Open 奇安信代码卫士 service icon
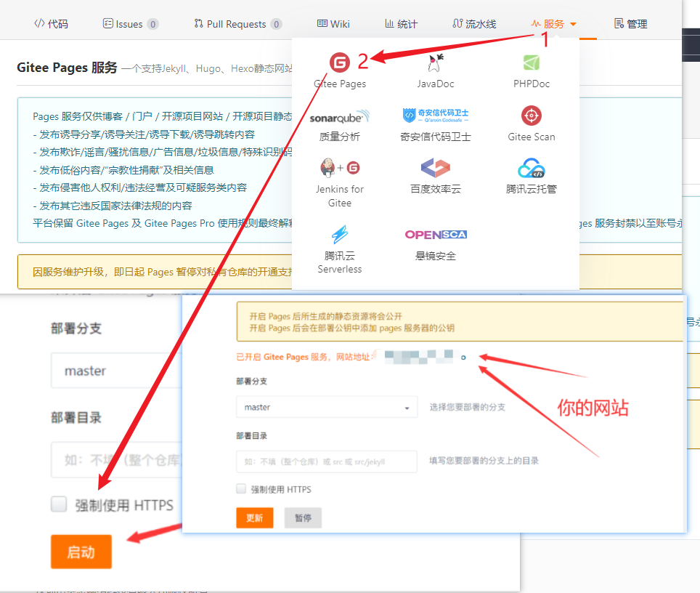The image size is (700, 593). point(435,116)
